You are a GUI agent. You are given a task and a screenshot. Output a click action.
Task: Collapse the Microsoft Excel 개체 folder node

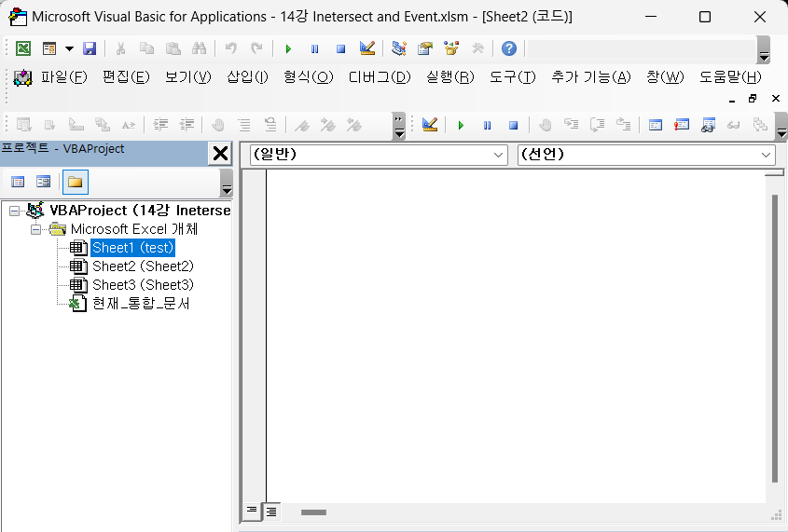tap(35, 230)
